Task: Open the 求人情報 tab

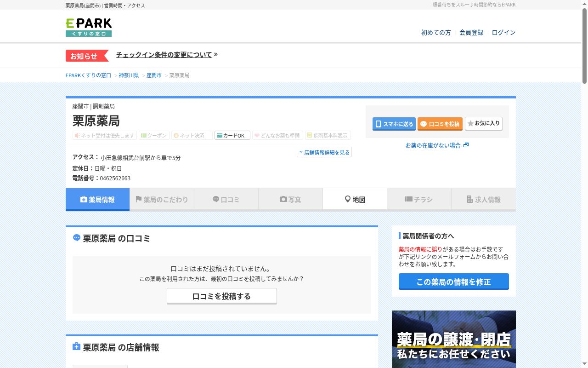Action: [x=483, y=199]
